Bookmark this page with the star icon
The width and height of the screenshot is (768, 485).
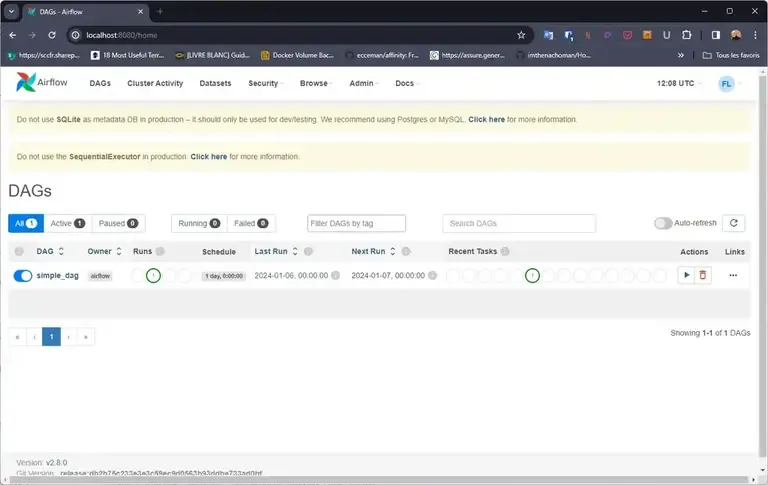pos(521,35)
